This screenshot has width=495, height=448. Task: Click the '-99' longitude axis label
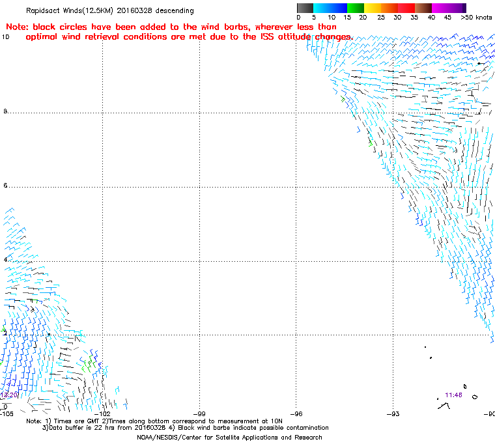coord(200,413)
